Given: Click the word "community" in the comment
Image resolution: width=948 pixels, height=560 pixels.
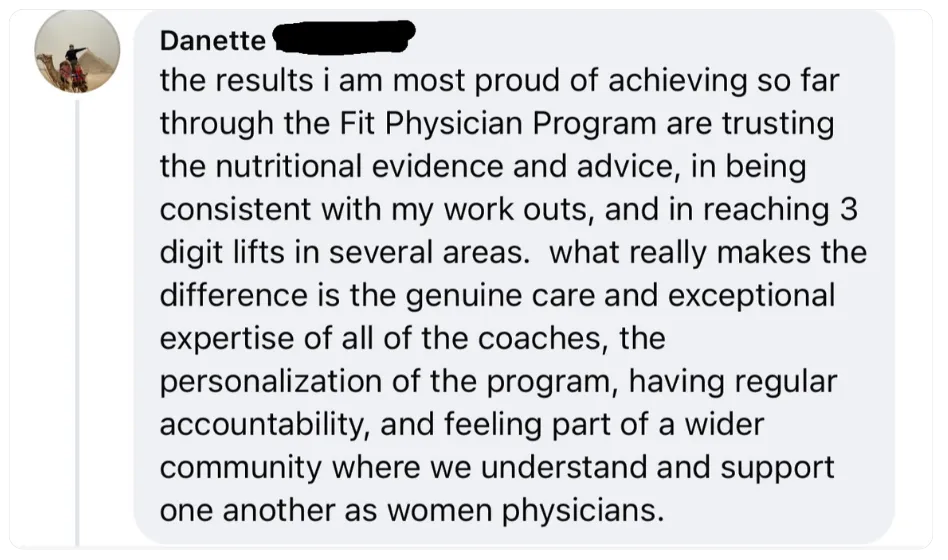Looking at the screenshot, I should click(x=241, y=467).
